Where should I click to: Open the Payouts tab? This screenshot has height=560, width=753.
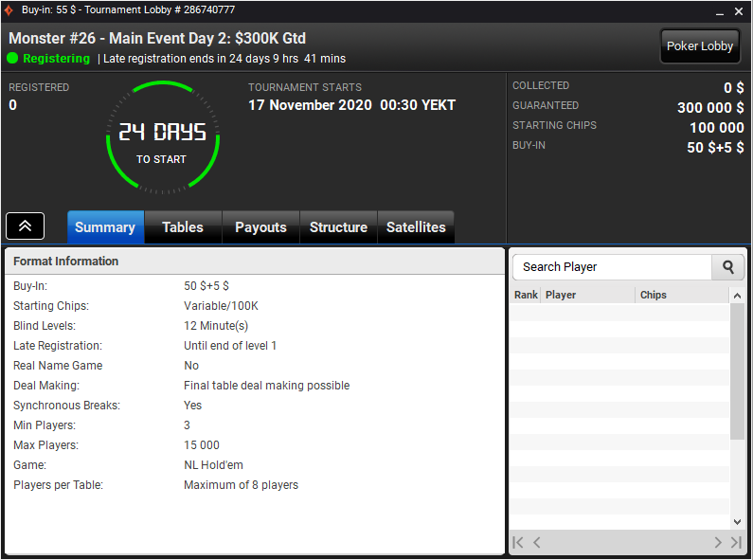[x=260, y=227]
